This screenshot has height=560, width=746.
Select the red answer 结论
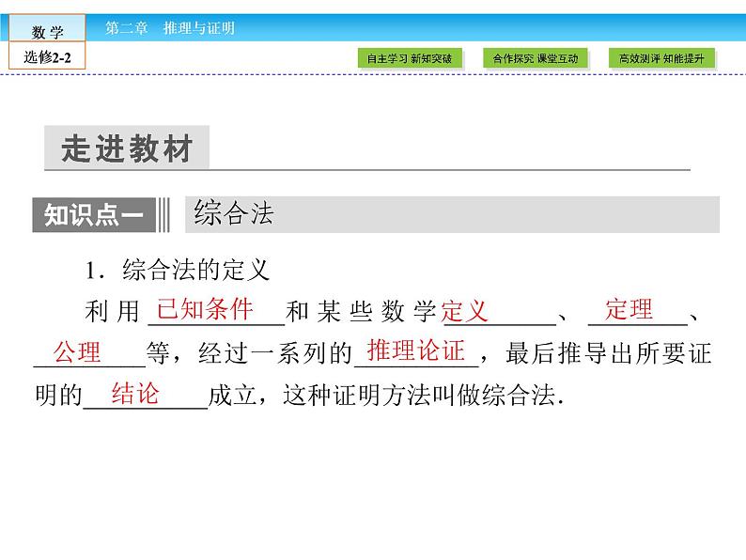pyautogui.click(x=135, y=394)
